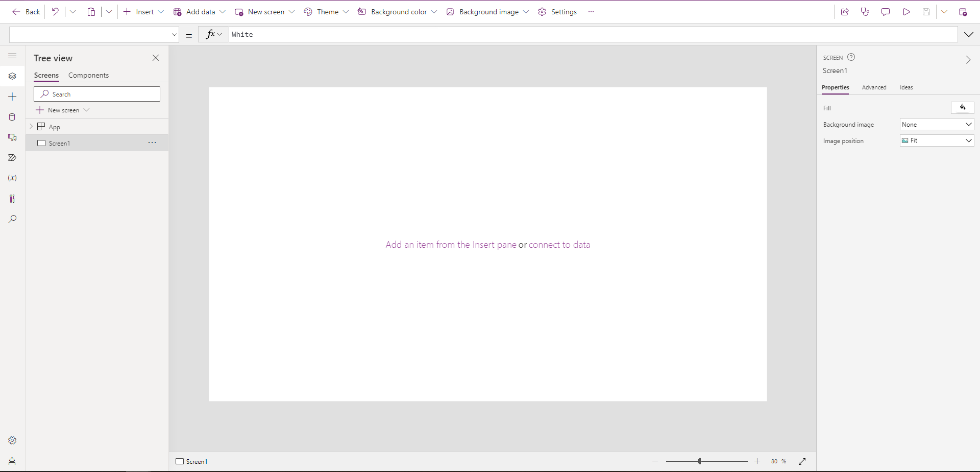The image size is (980, 472).
Task: Switch to the Components tab
Action: click(88, 75)
